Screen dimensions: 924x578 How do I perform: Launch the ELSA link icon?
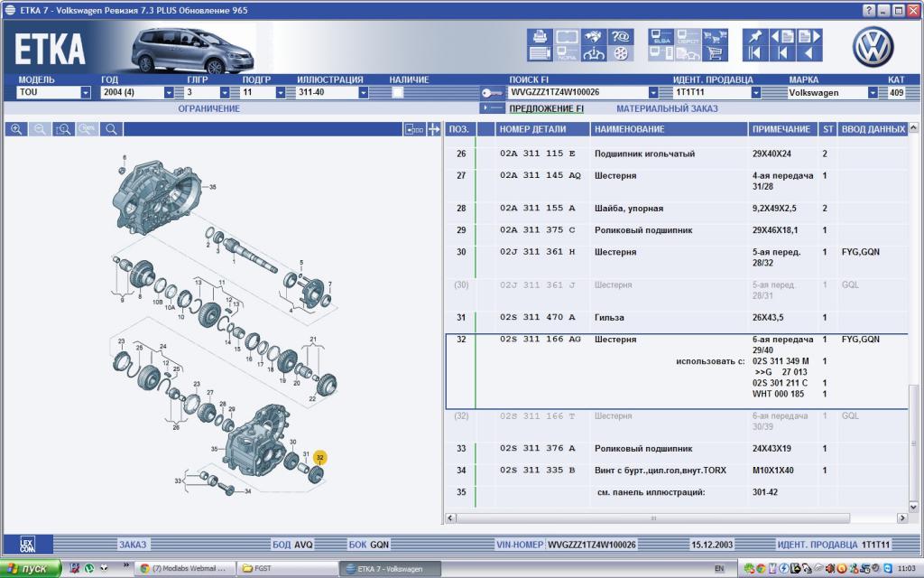pyautogui.click(x=661, y=36)
